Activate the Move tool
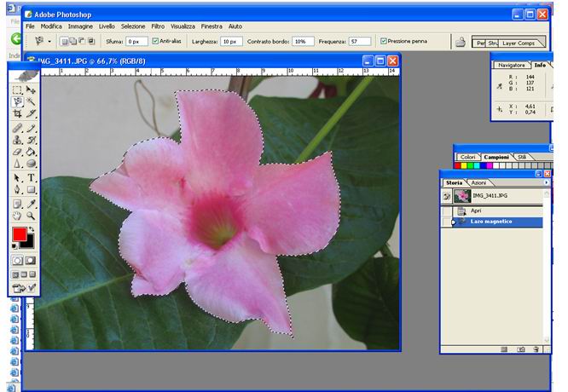Viewport: 568px width, 392px height. (x=32, y=89)
